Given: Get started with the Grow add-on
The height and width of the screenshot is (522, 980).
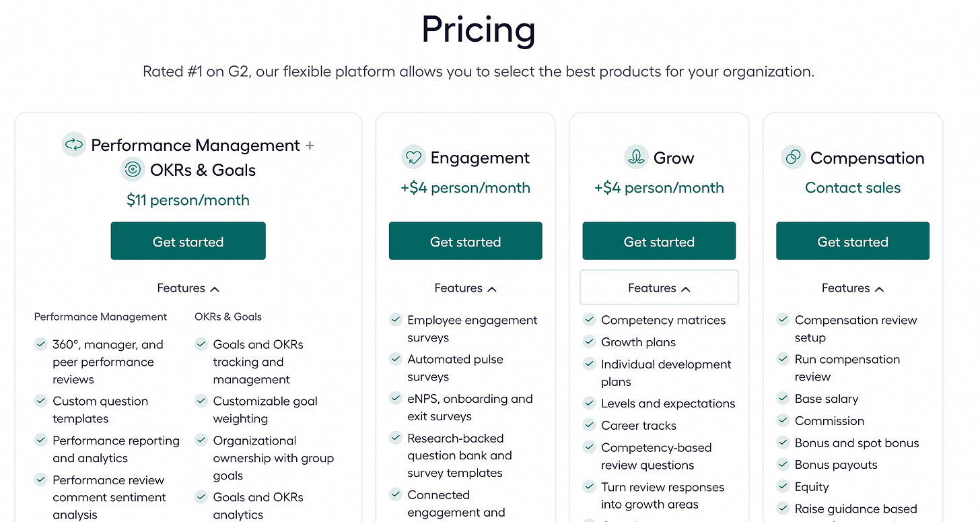Looking at the screenshot, I should (x=659, y=241).
